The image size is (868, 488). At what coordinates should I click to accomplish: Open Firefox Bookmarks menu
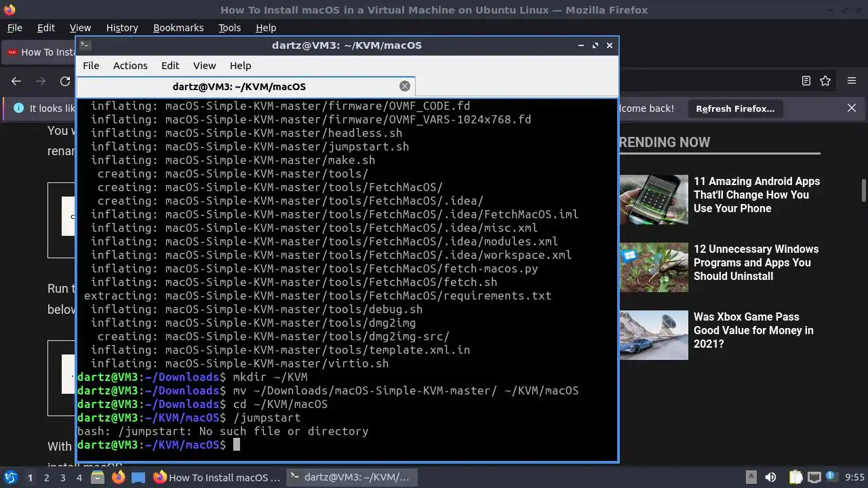(x=178, y=28)
